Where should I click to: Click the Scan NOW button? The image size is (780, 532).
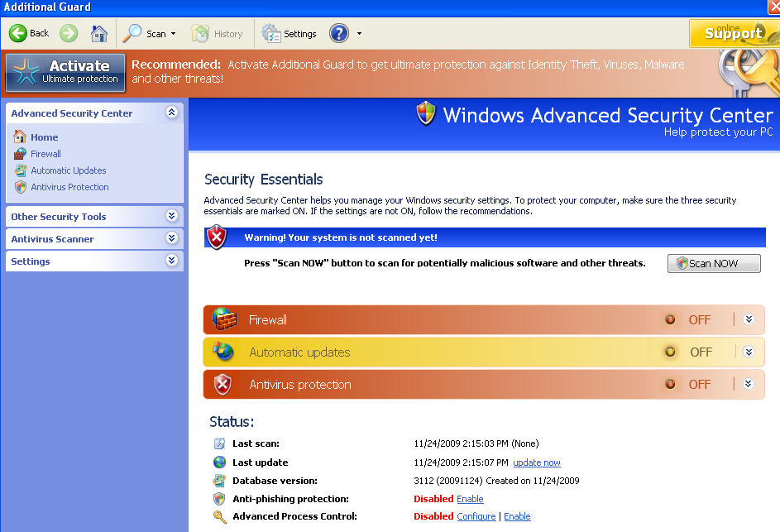click(x=714, y=263)
